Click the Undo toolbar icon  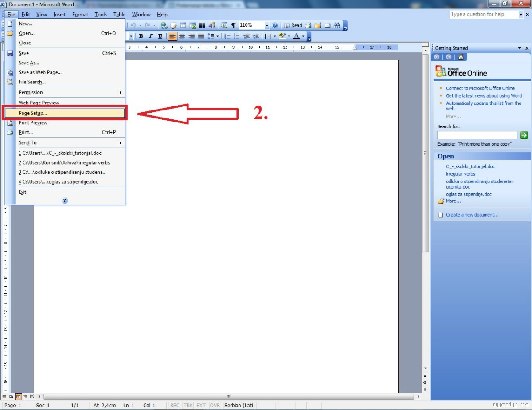pyautogui.click(x=133, y=25)
